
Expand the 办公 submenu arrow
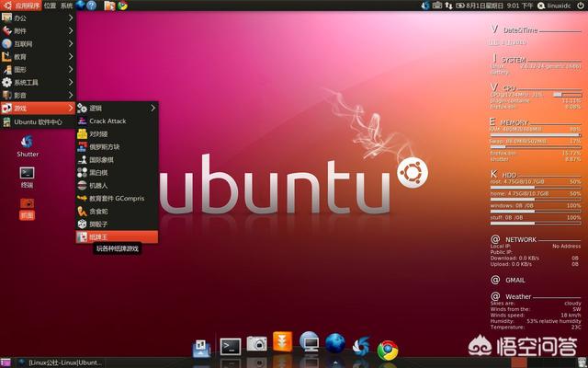[71, 17]
